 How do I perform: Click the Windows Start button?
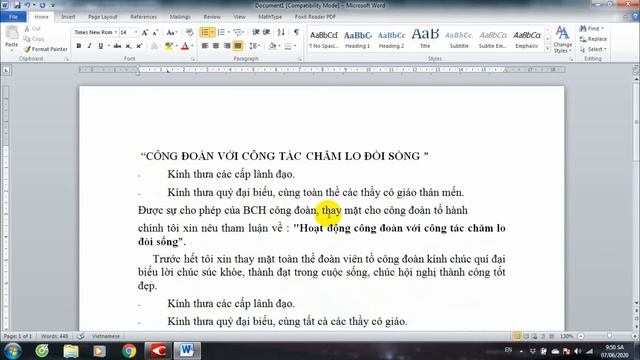(13, 351)
